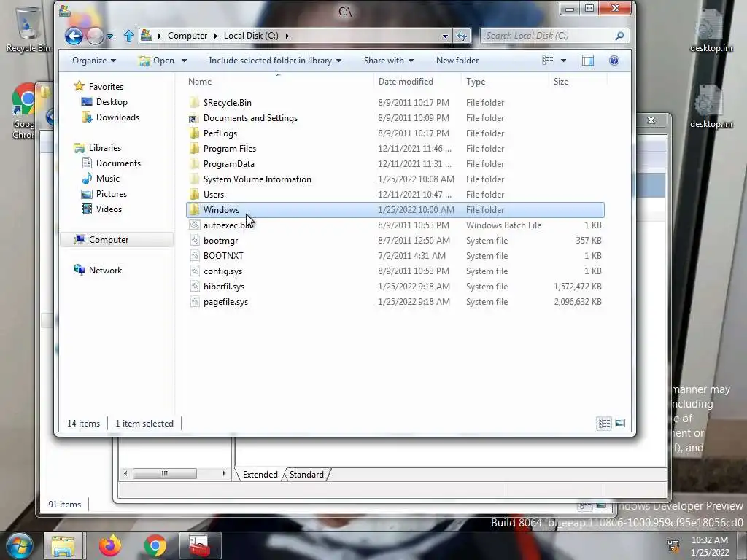
Task: Switch to Extended tab in background window
Action: pyautogui.click(x=260, y=474)
